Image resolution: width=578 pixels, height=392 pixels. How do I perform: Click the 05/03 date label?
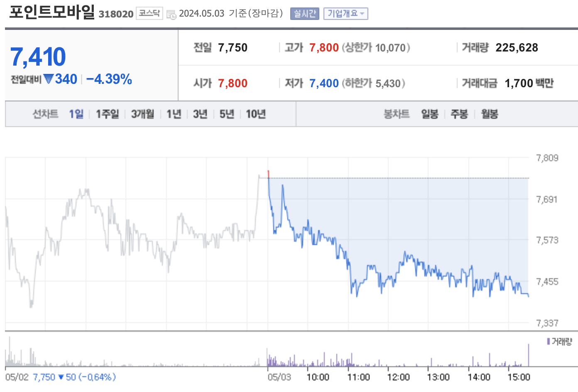(279, 377)
